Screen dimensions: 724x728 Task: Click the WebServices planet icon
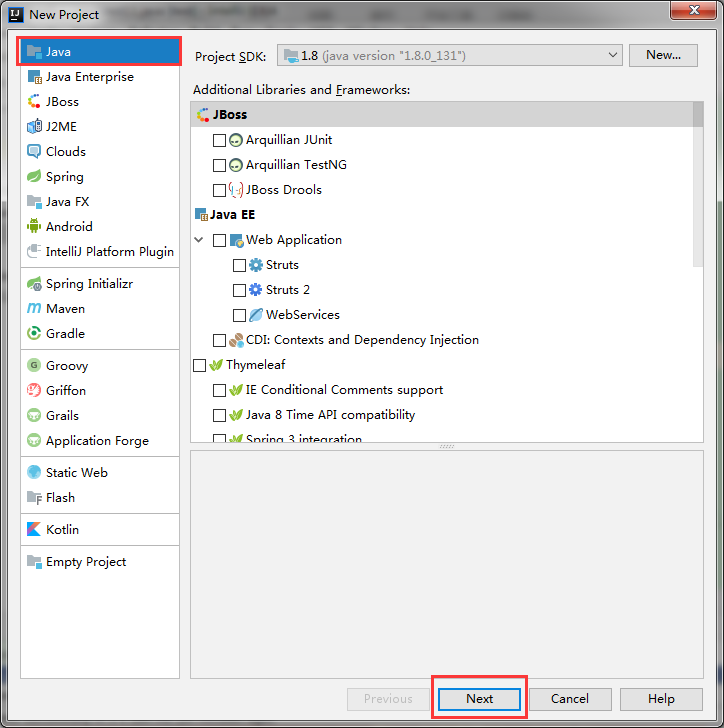coord(256,315)
